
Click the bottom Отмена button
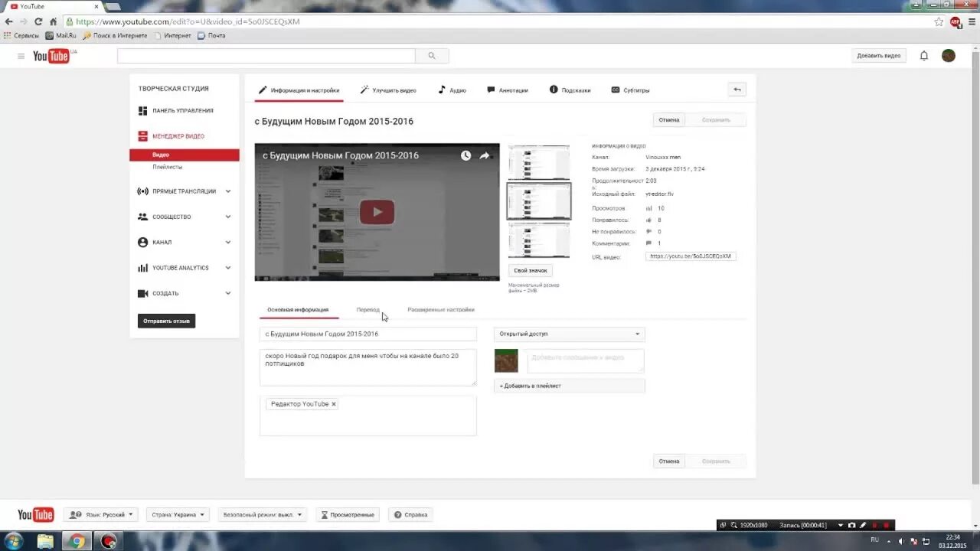click(x=669, y=461)
